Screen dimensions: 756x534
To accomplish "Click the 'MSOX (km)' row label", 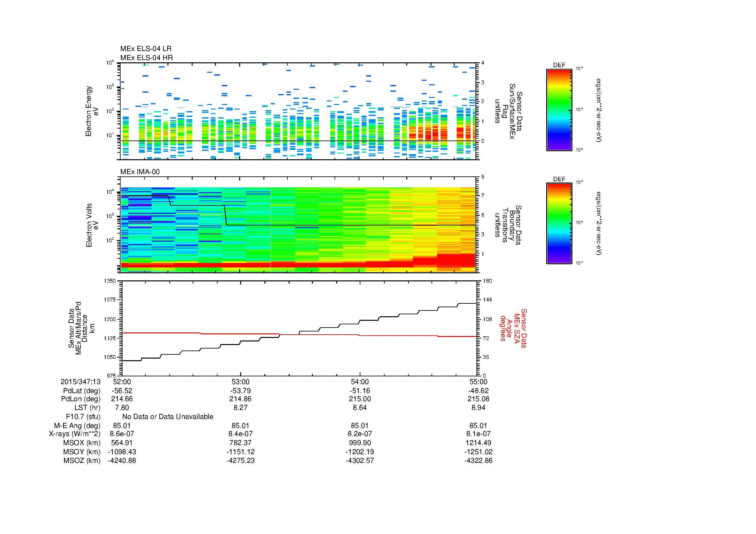I will [x=82, y=443].
